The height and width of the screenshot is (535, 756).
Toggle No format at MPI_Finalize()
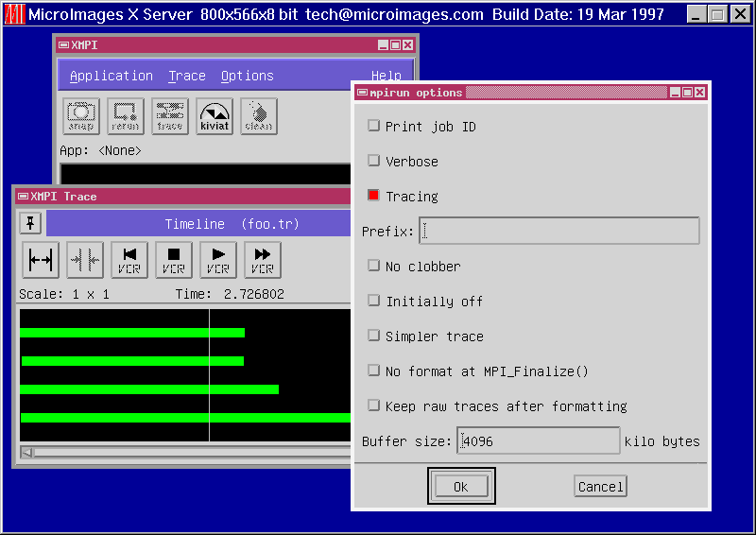point(373,370)
